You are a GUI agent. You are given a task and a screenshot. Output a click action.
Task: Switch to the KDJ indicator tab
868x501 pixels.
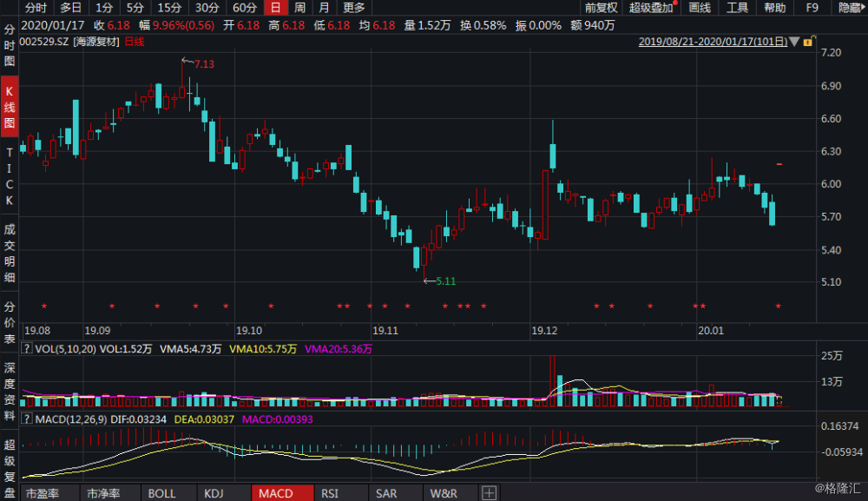click(x=214, y=492)
